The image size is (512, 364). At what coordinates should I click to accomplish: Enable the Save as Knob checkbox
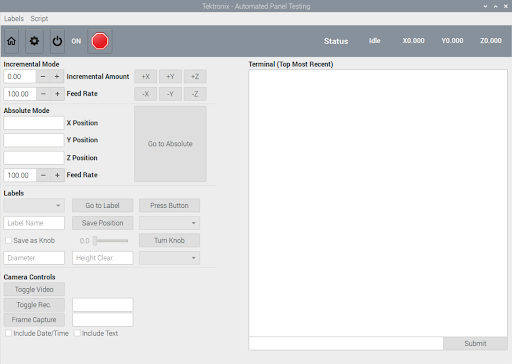pyautogui.click(x=9, y=240)
